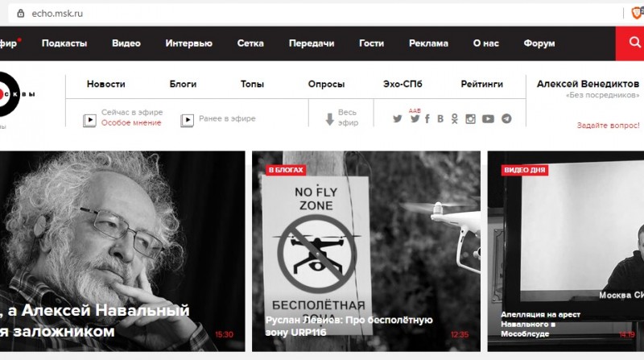
Task: Click the red search magnifier icon
Action: tap(631, 43)
